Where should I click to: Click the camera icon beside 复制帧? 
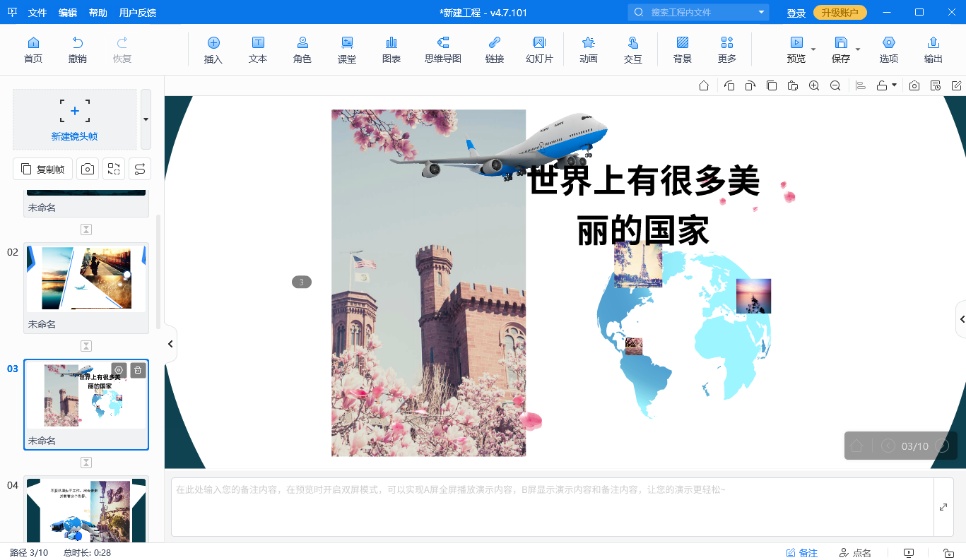(88, 169)
